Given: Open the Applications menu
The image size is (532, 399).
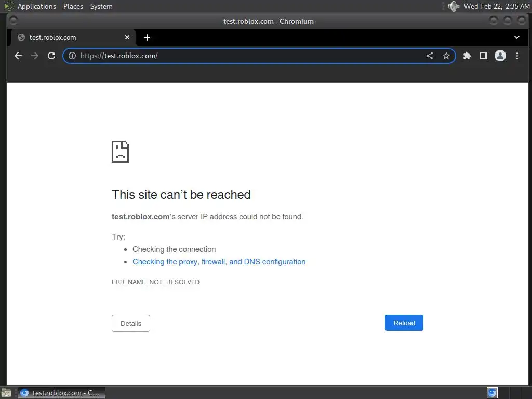Looking at the screenshot, I should pyautogui.click(x=37, y=6).
